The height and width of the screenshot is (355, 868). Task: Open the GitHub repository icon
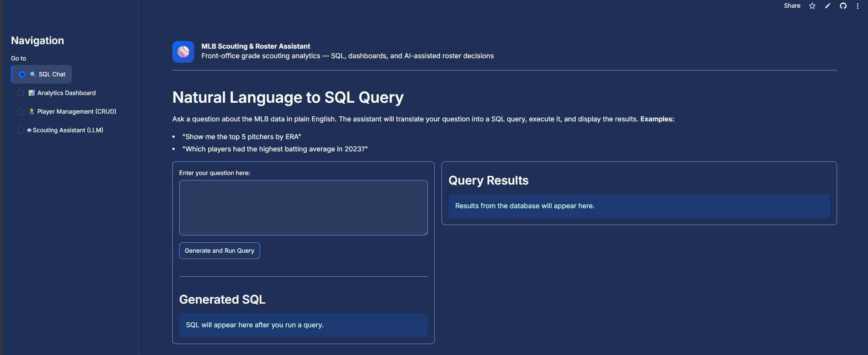click(x=843, y=6)
